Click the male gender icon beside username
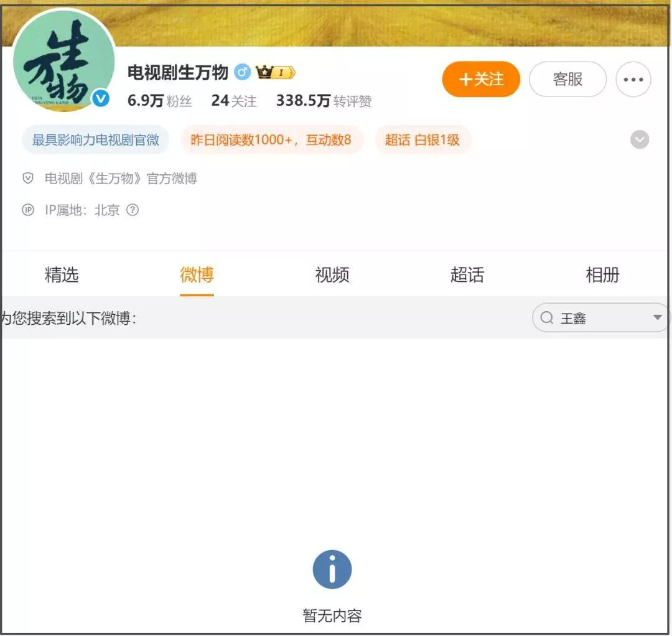 (x=242, y=73)
